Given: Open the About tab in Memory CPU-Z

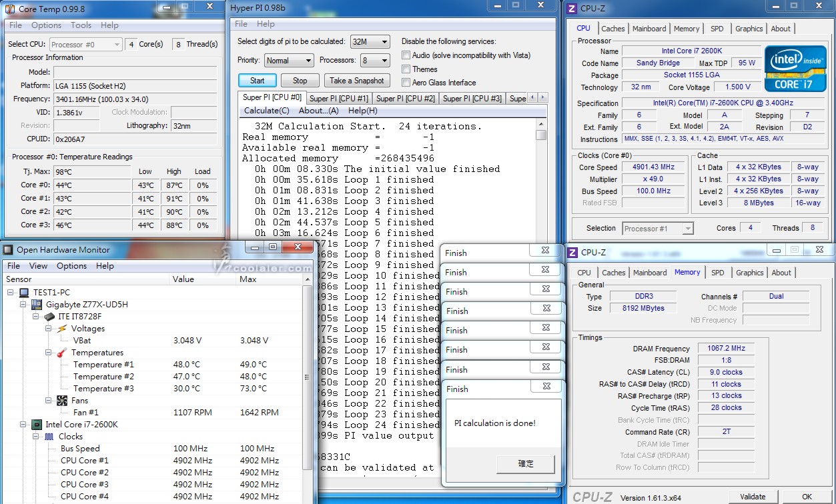Looking at the screenshot, I should [x=781, y=273].
